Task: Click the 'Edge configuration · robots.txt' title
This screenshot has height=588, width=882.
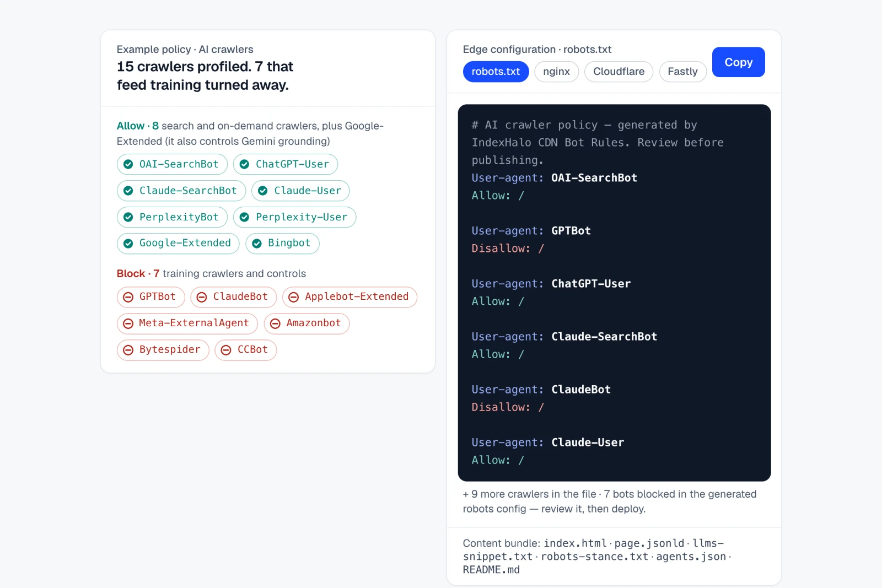Action: 537,49
